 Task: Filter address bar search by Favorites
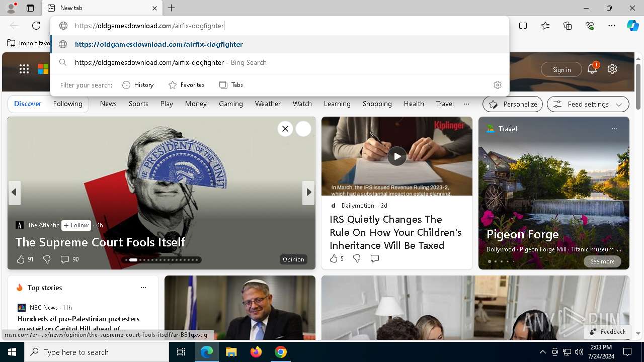click(x=187, y=85)
